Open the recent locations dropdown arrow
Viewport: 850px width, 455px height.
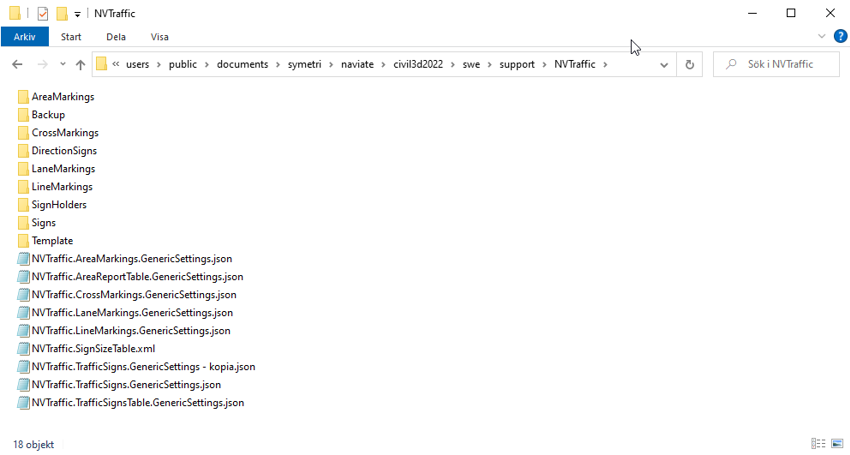tap(62, 65)
